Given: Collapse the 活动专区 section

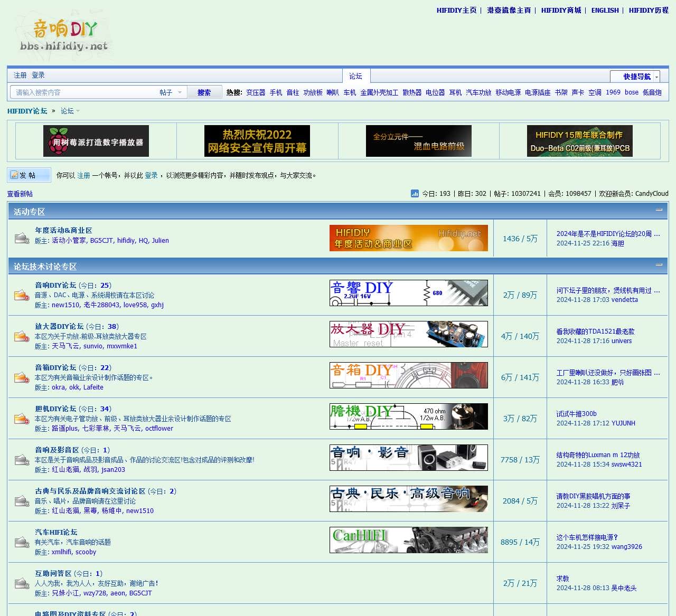Looking at the screenshot, I should point(659,210).
